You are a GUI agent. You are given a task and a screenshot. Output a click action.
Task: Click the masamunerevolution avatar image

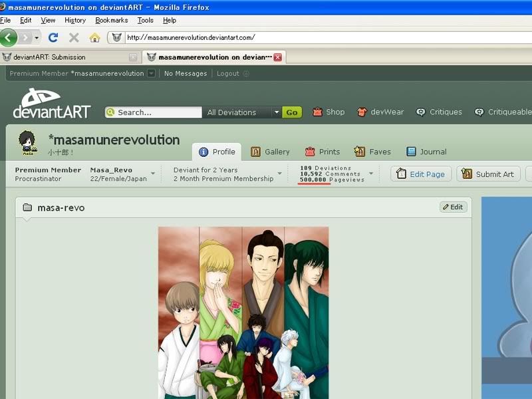point(27,143)
